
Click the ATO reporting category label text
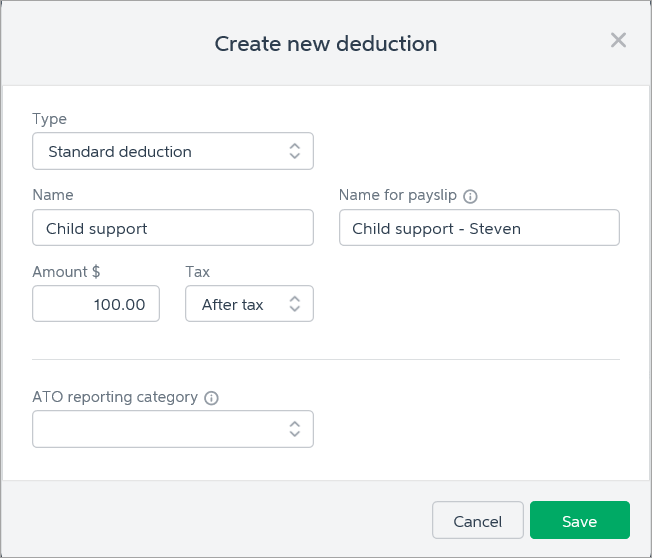pos(115,397)
